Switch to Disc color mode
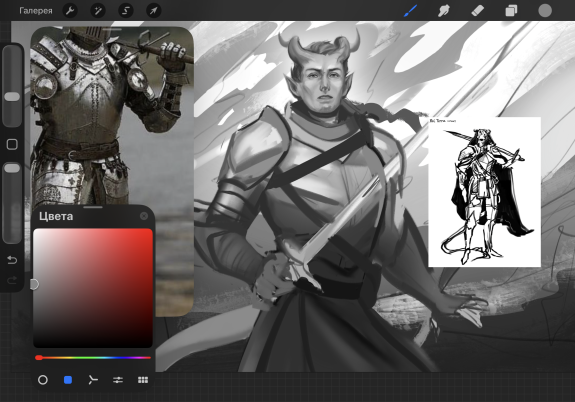The height and width of the screenshot is (402, 575). 43,380
